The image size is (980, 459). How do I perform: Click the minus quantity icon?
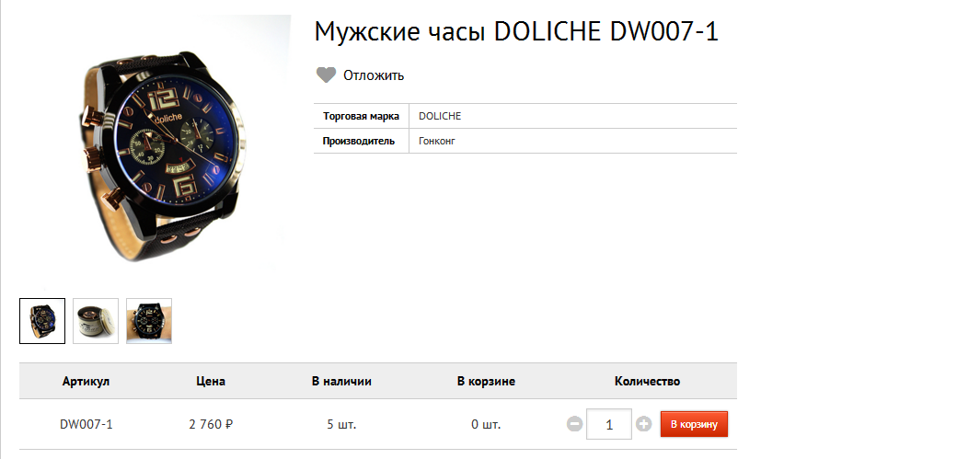(x=574, y=424)
